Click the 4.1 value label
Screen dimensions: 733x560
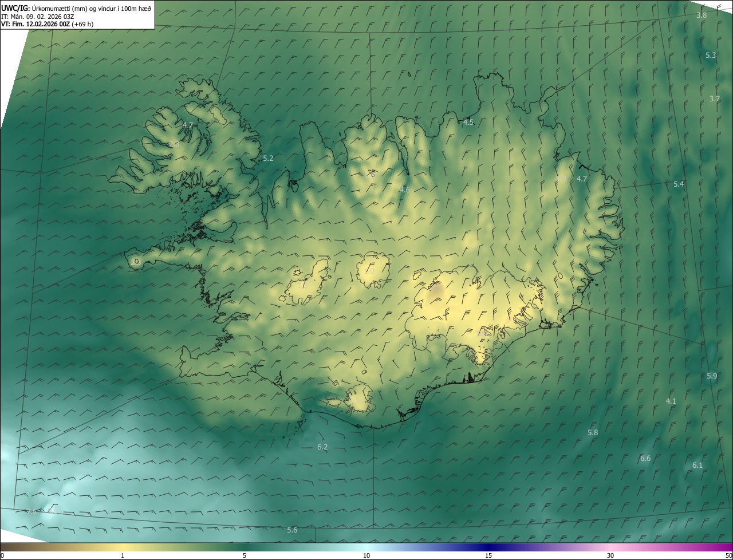pyautogui.click(x=671, y=401)
